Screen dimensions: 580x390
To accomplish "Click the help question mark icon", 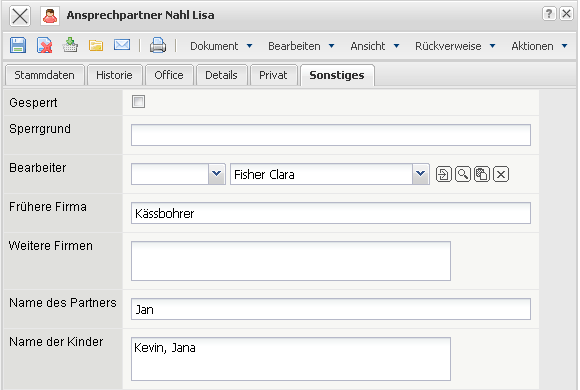I will (x=549, y=14).
